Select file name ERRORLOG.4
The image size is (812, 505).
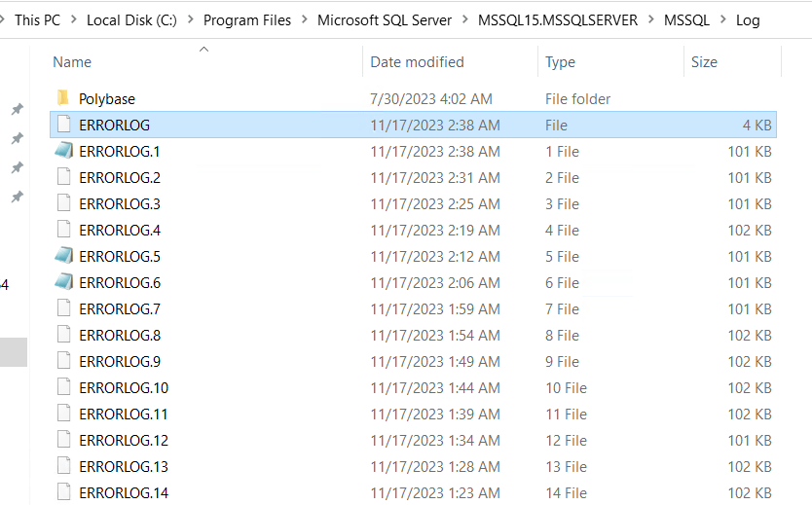tap(120, 231)
